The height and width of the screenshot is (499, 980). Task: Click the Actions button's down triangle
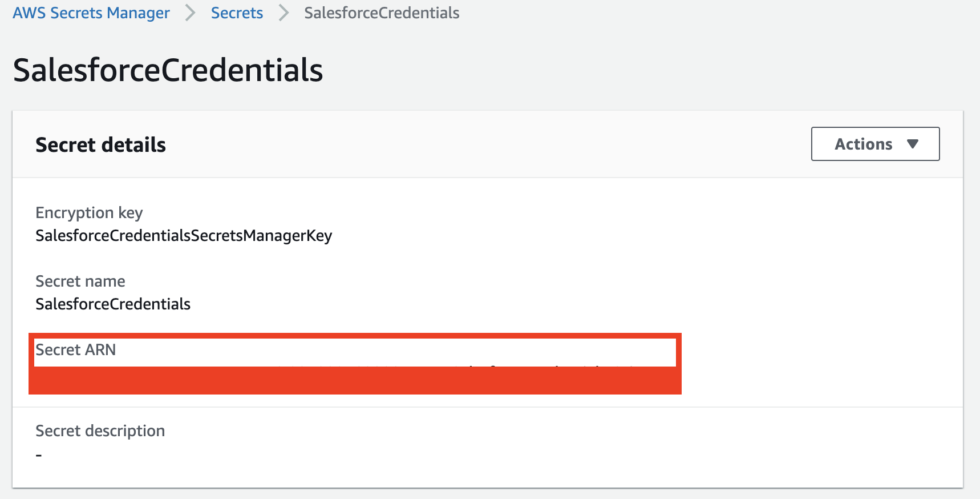click(913, 144)
